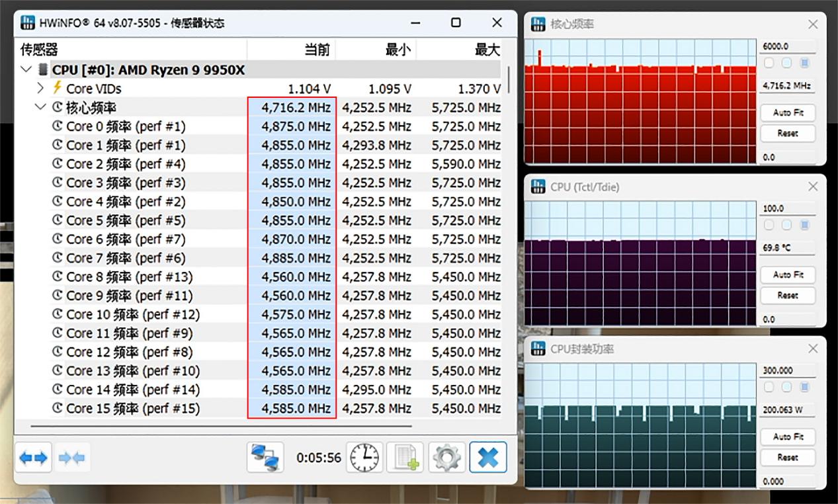The image size is (838, 504).
Task: Click the blue outward arrows icon
Action: tap(33, 457)
